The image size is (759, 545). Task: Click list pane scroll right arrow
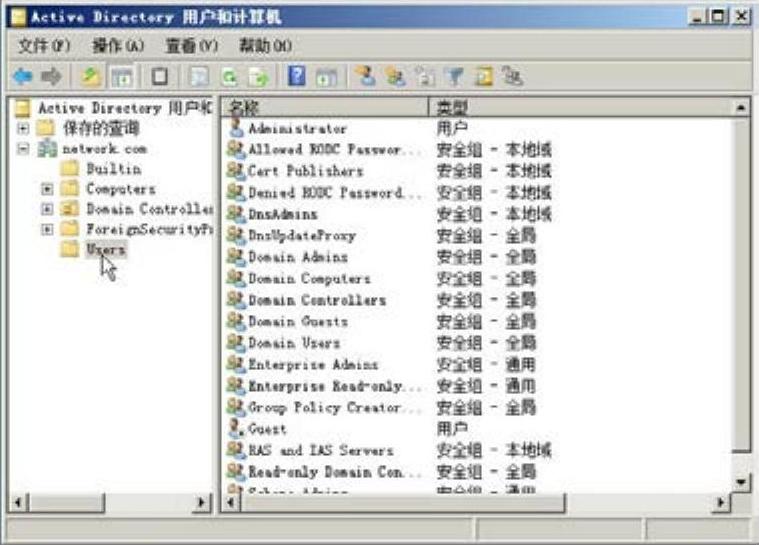(721, 503)
